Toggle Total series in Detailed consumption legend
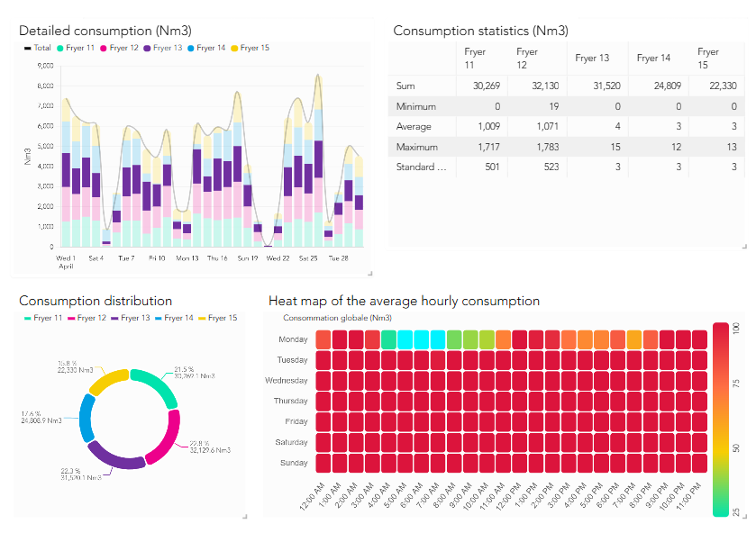 (38, 48)
